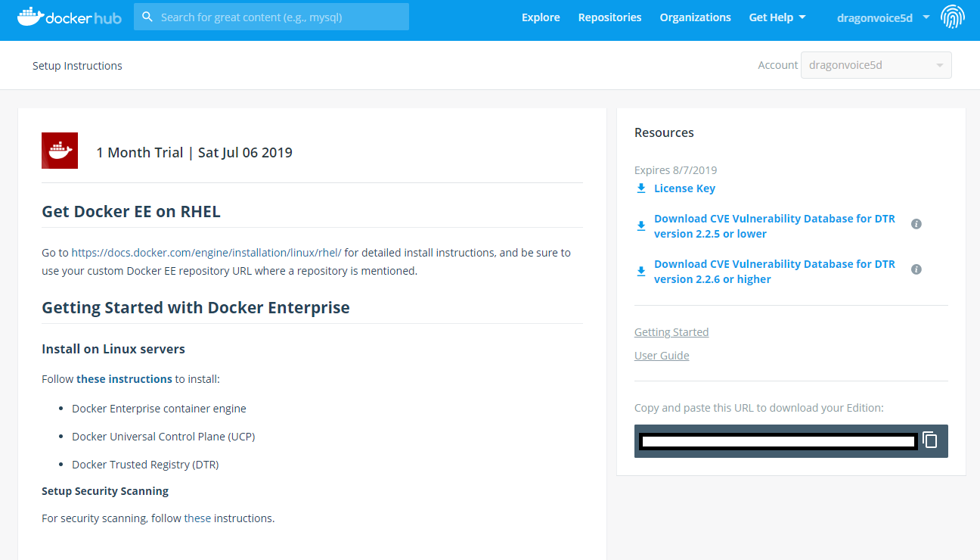
Task: Open "these" security scanning instructions link
Action: click(x=197, y=518)
